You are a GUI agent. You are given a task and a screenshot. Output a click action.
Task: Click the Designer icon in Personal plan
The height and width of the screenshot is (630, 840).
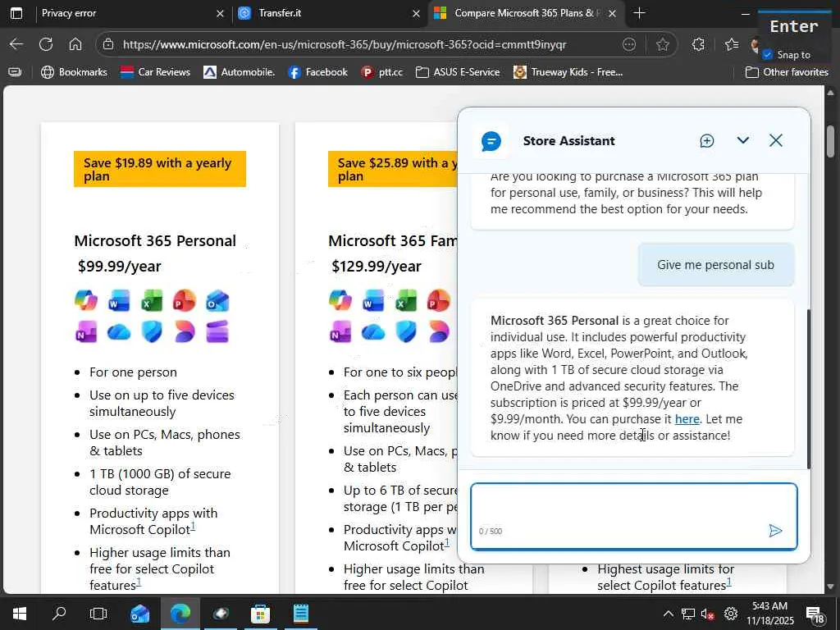pyautogui.click(x=185, y=331)
